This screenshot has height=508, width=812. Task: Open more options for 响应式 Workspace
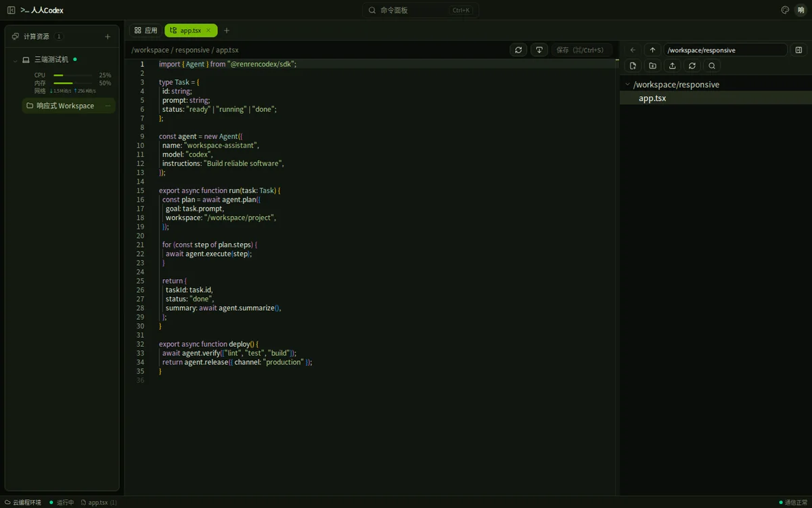(108, 106)
